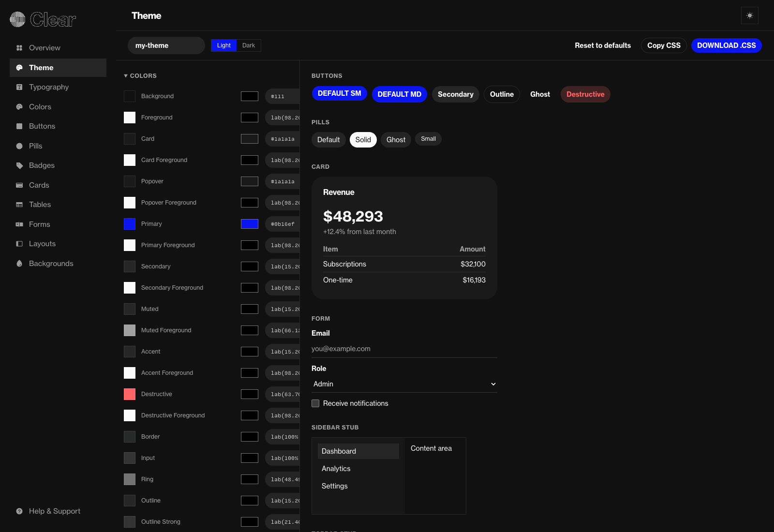Open the Layouts page
The image size is (774, 532).
(58, 244)
